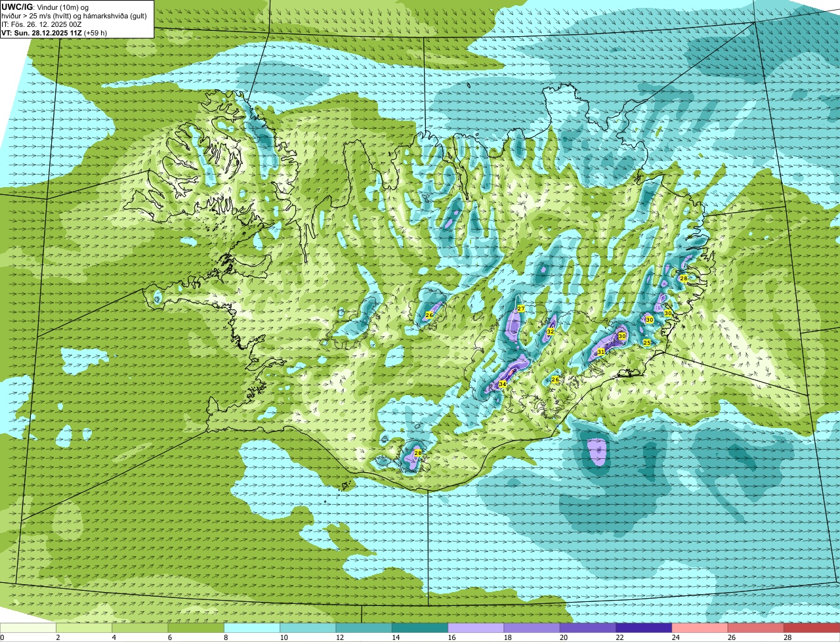Click the yellow gust label 31
The width and height of the screenshot is (840, 642).
point(601,353)
